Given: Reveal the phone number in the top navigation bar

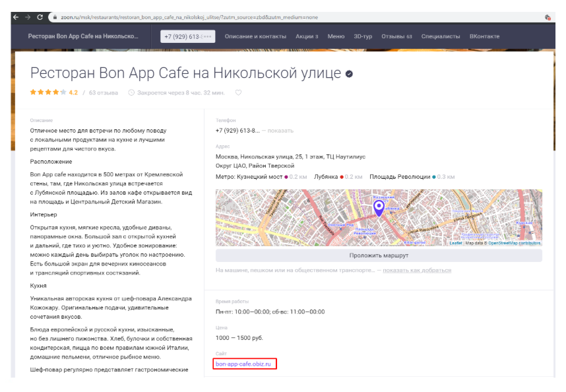Looking at the screenshot, I should point(187,36).
